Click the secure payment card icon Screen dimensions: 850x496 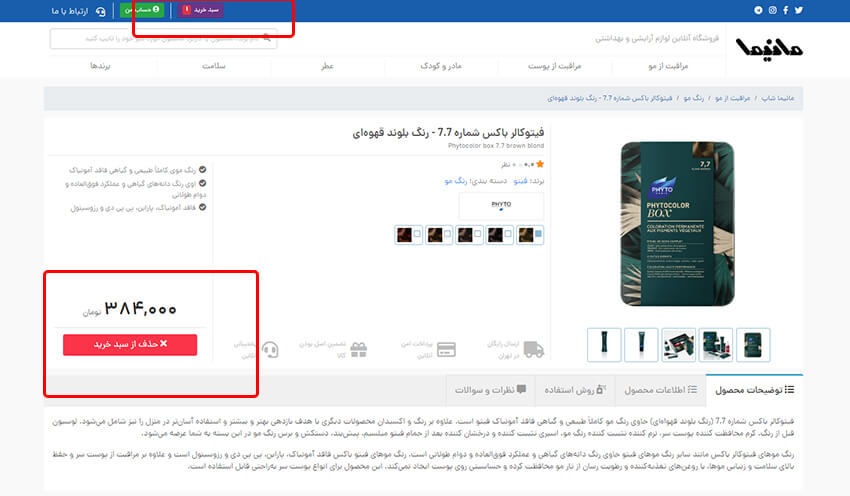coord(446,350)
